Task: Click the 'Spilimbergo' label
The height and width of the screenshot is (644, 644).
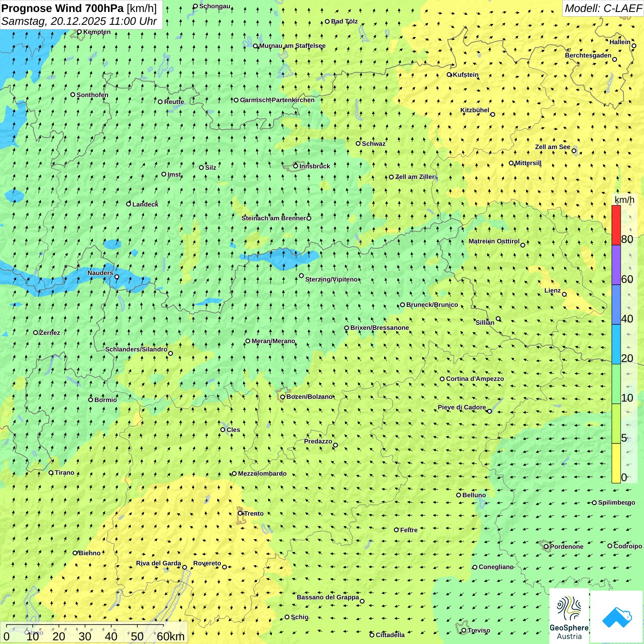Action: click(616, 502)
